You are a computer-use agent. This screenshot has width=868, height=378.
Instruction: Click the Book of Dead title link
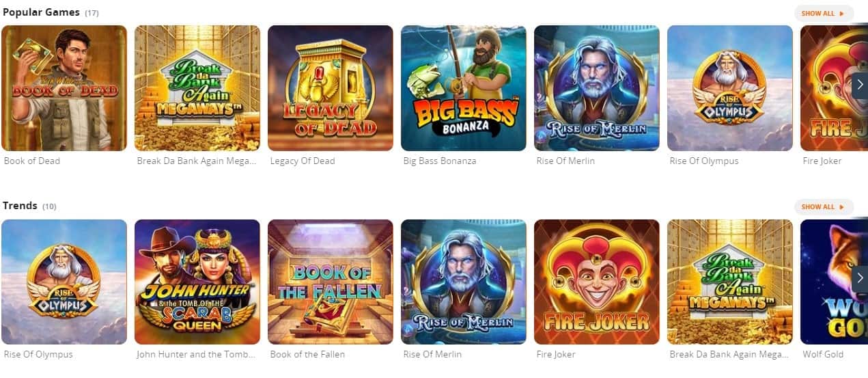pos(32,161)
